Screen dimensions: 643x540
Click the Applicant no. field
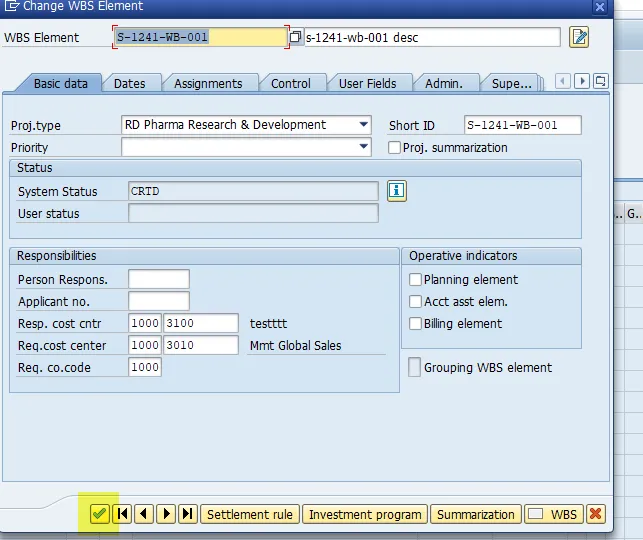coord(159,301)
